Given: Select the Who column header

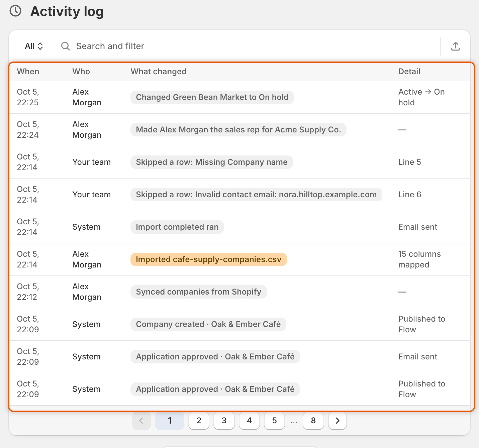Looking at the screenshot, I should point(81,72).
